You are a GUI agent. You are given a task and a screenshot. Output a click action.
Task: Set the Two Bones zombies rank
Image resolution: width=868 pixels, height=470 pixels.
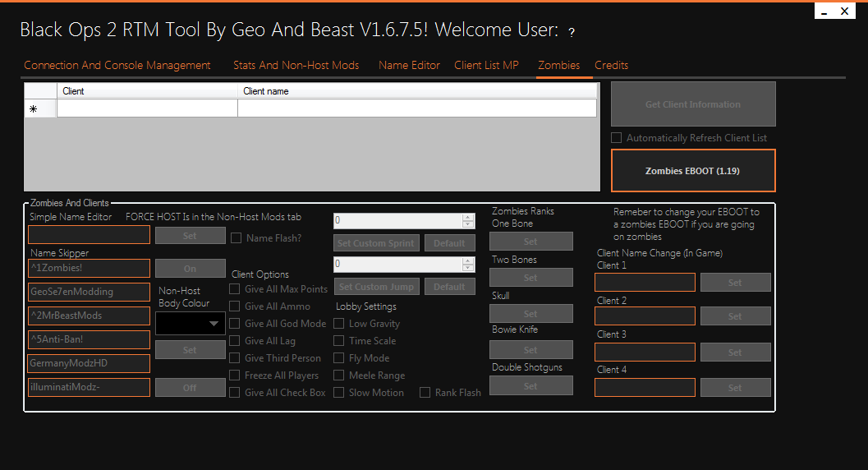coord(530,278)
